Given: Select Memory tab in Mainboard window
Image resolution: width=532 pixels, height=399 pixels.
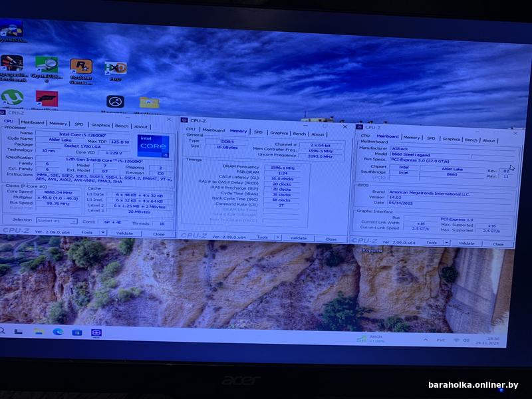Looking at the screenshot, I should [x=412, y=138].
